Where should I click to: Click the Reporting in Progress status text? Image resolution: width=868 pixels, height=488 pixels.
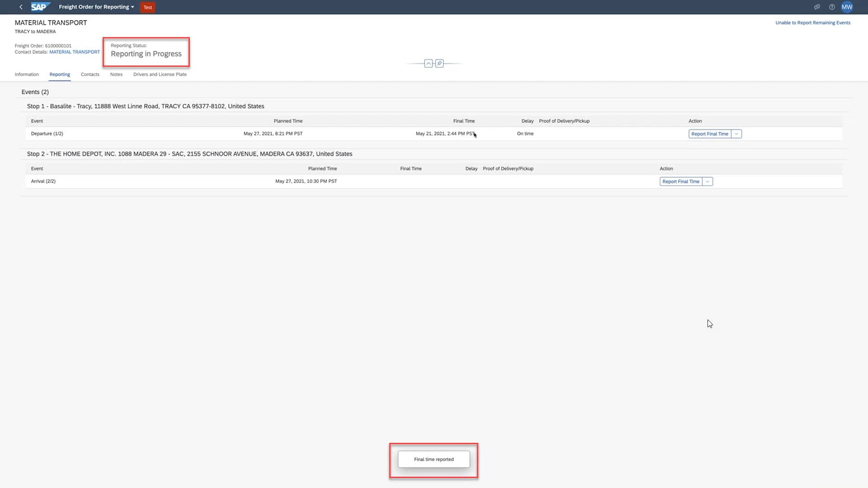coord(146,54)
